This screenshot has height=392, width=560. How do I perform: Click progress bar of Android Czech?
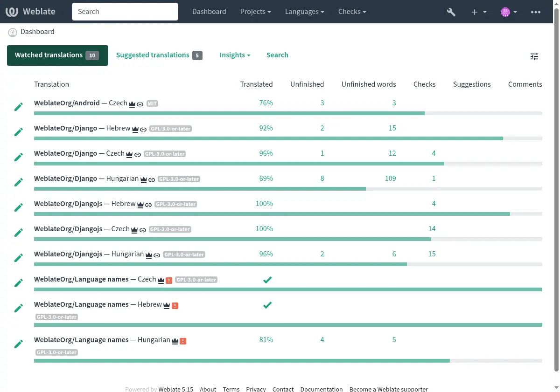pyautogui.click(x=288, y=113)
